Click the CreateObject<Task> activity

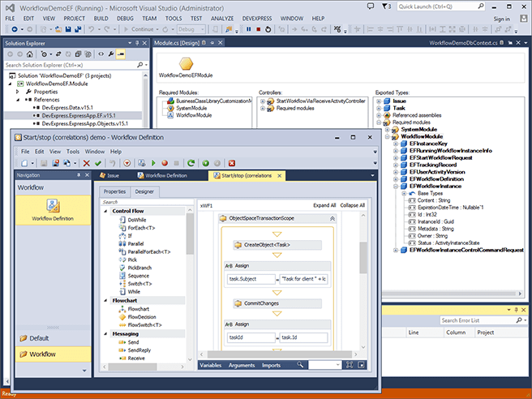(268, 244)
